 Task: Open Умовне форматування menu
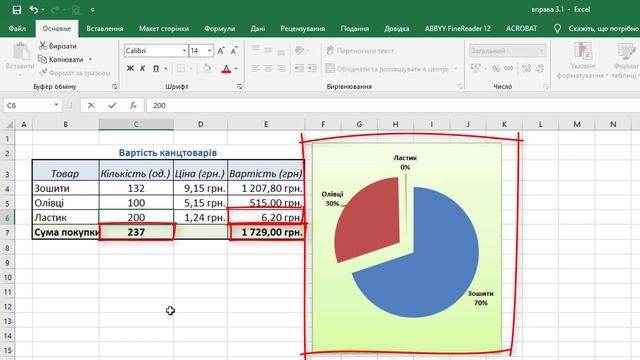[x=582, y=60]
